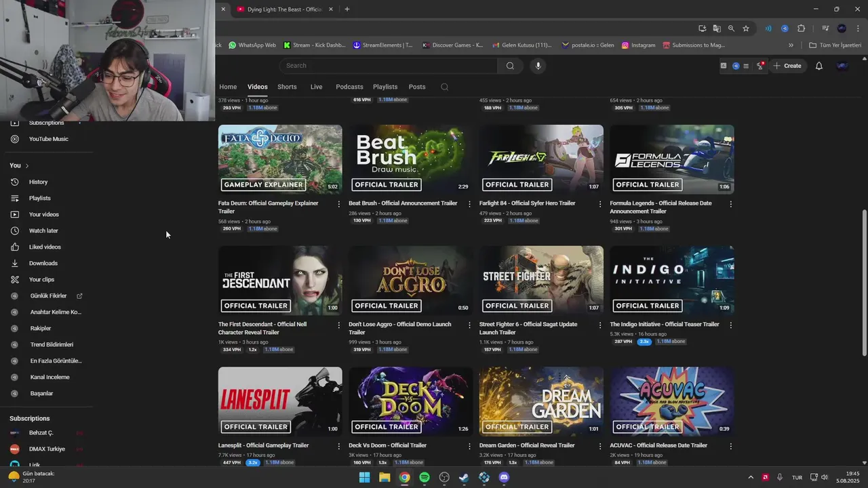Open the Playlists tab
This screenshot has height=488, width=868.
click(385, 87)
